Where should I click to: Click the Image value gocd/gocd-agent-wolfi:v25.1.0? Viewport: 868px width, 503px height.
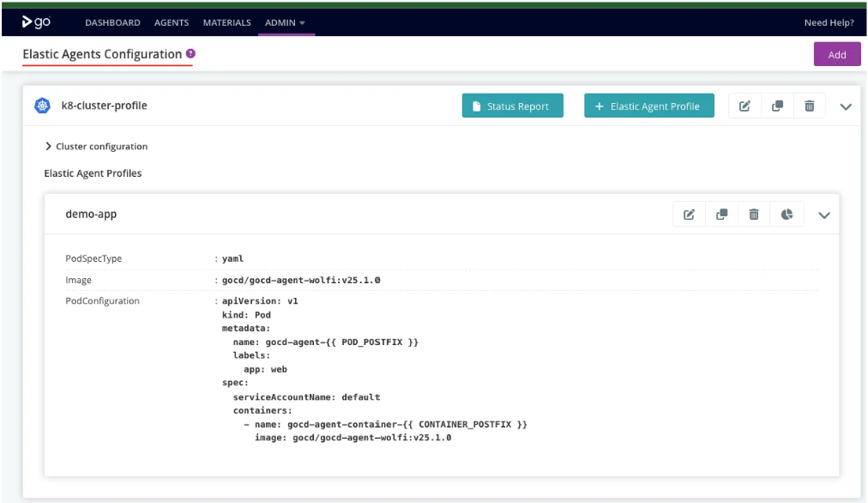(x=301, y=281)
